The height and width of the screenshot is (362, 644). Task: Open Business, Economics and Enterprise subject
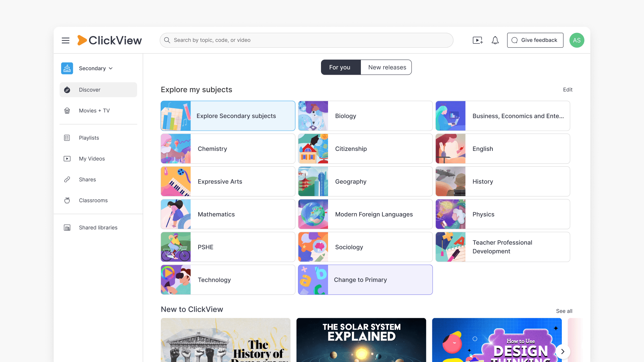point(502,116)
